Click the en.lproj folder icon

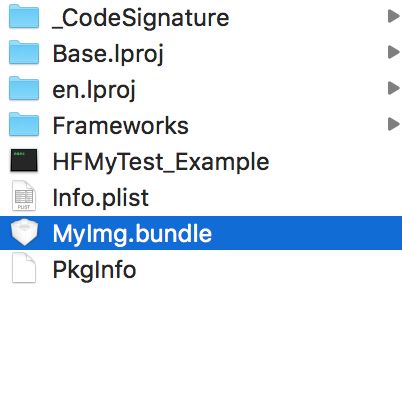pos(24,88)
